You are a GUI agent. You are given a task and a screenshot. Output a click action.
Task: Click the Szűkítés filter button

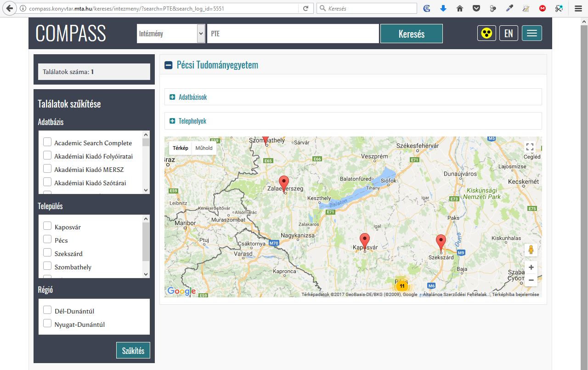coord(133,351)
